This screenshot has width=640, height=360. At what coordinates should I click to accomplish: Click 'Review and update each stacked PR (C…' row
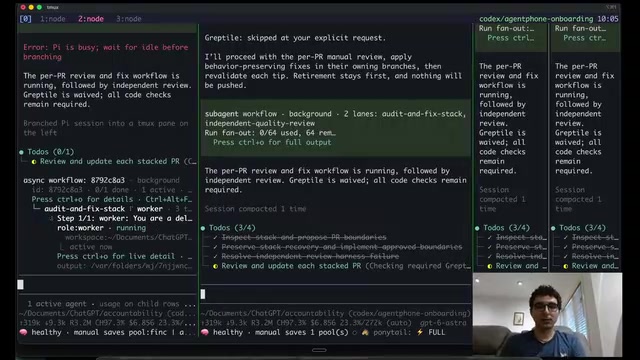(x=118, y=161)
